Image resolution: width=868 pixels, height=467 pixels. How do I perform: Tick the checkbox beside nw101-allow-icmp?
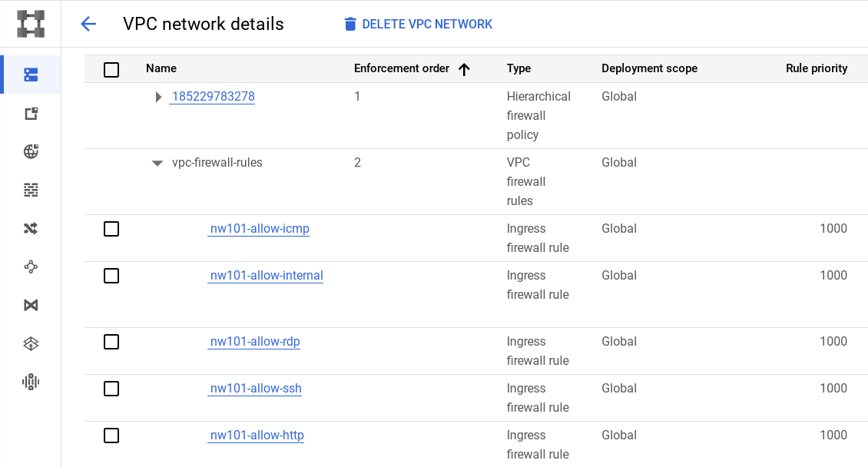click(111, 228)
